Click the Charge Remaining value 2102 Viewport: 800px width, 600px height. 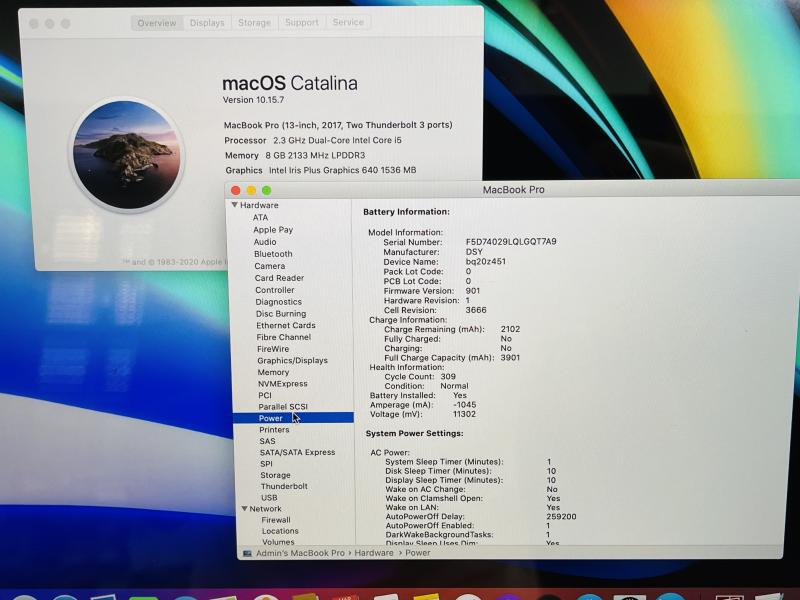click(510, 329)
